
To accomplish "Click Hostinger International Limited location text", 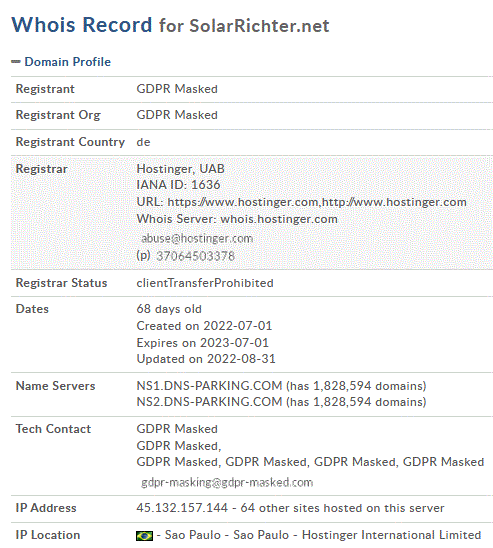I will click(391, 535).
